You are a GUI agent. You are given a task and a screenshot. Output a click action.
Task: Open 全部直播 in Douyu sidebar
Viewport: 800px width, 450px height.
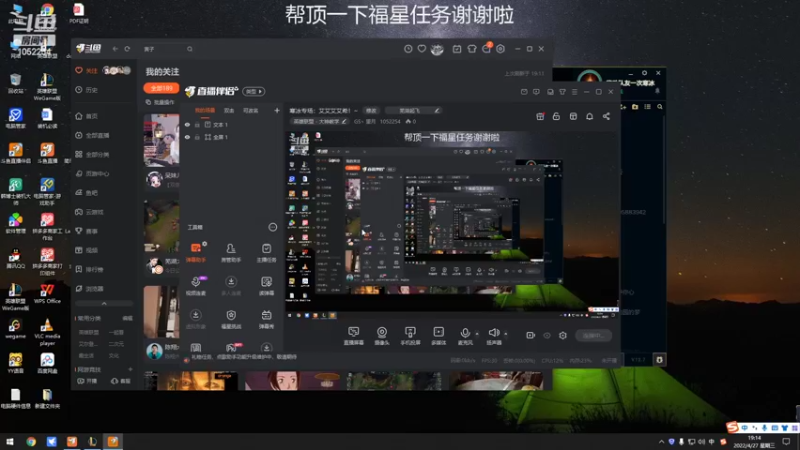click(92, 135)
